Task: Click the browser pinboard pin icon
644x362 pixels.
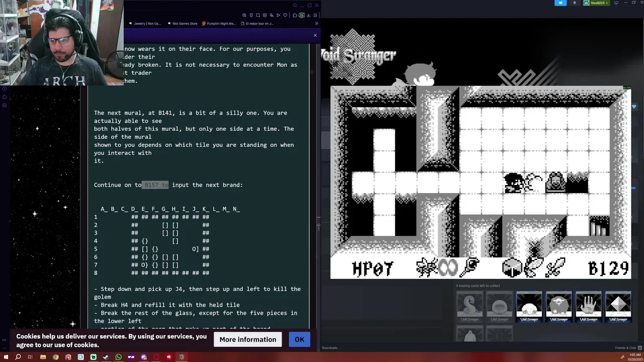Action: pyautogui.click(x=251, y=15)
